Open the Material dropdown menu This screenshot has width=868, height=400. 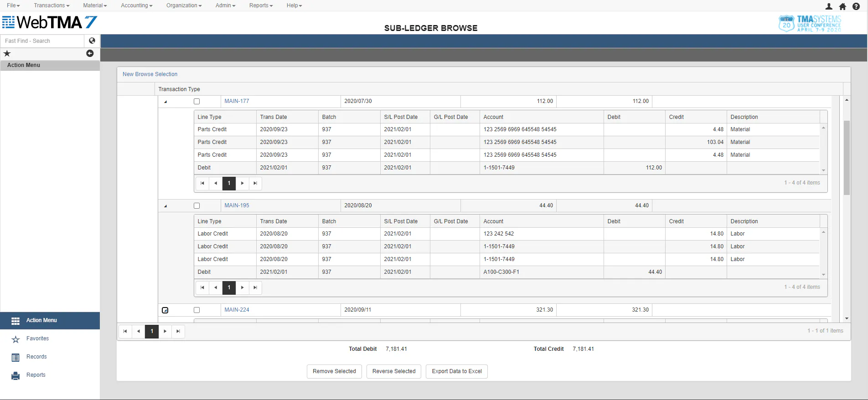(95, 5)
